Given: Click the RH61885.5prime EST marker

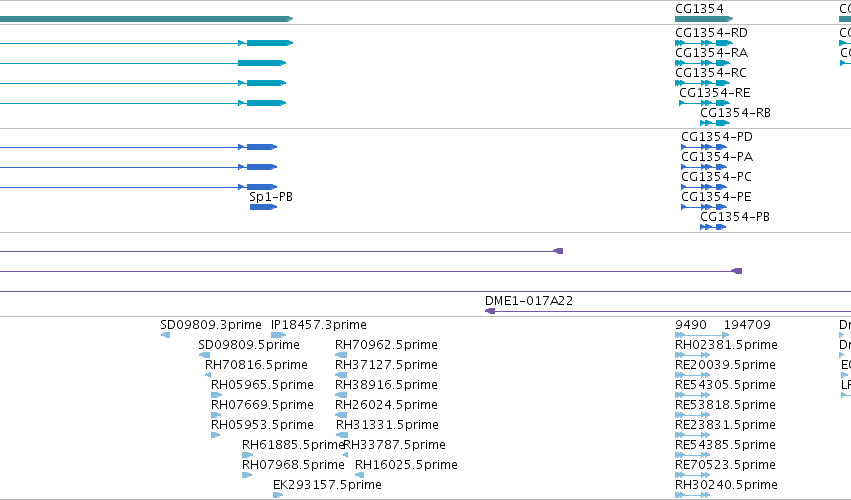Looking at the screenshot, I should pyautogui.click(x=247, y=455).
